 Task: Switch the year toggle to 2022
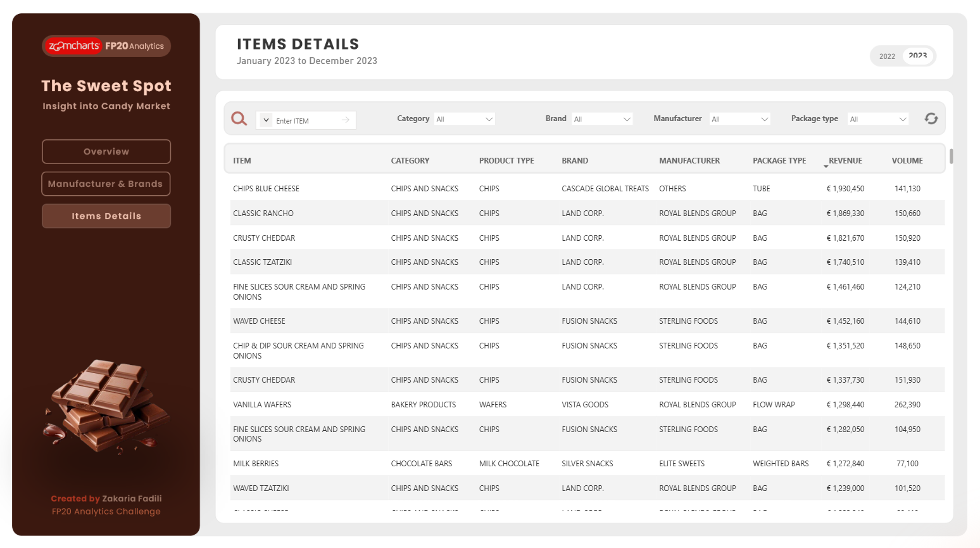point(887,56)
